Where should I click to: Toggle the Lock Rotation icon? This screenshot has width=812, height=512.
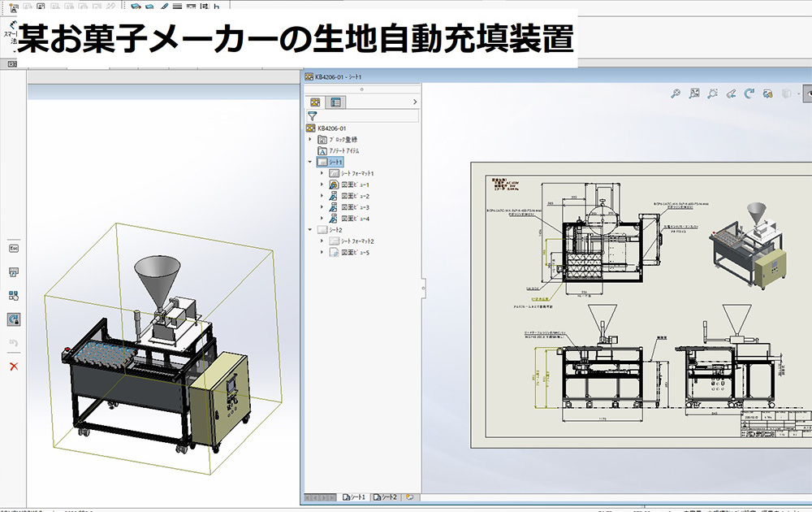14,319
